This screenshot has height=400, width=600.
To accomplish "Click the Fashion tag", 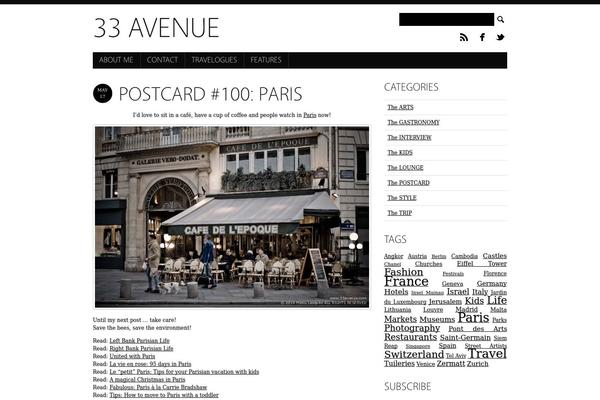I will coord(404,272).
